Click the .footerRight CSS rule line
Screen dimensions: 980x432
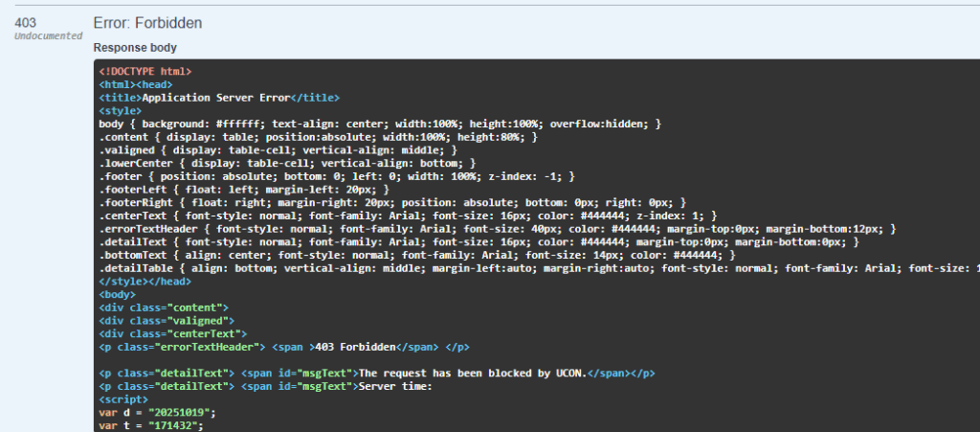(391, 203)
